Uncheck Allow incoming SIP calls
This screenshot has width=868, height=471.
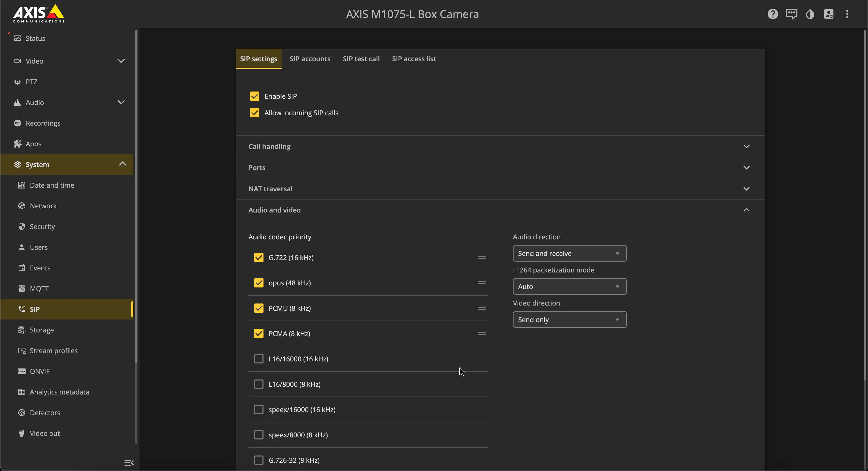[x=255, y=113]
